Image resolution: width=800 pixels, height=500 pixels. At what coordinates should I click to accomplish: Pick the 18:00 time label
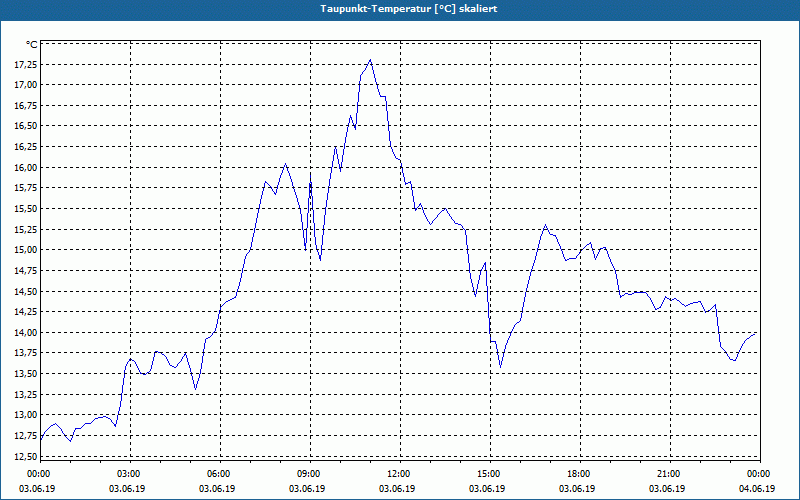point(579,474)
